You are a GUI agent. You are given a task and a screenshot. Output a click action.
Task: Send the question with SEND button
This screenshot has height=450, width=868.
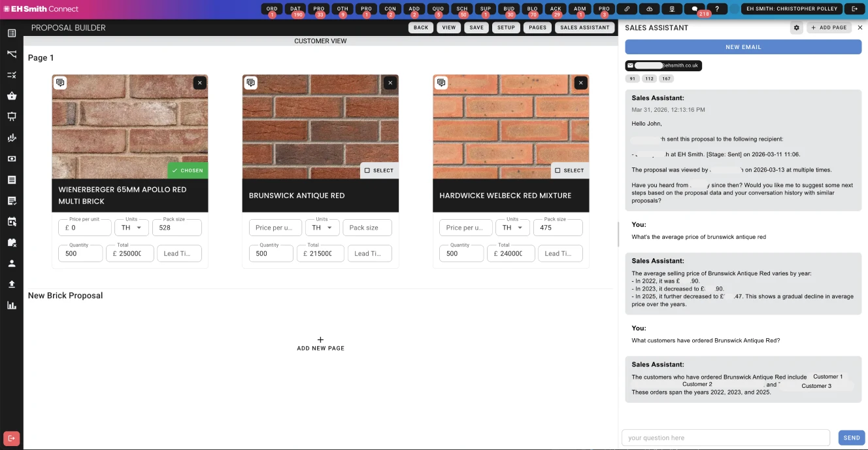point(852,438)
